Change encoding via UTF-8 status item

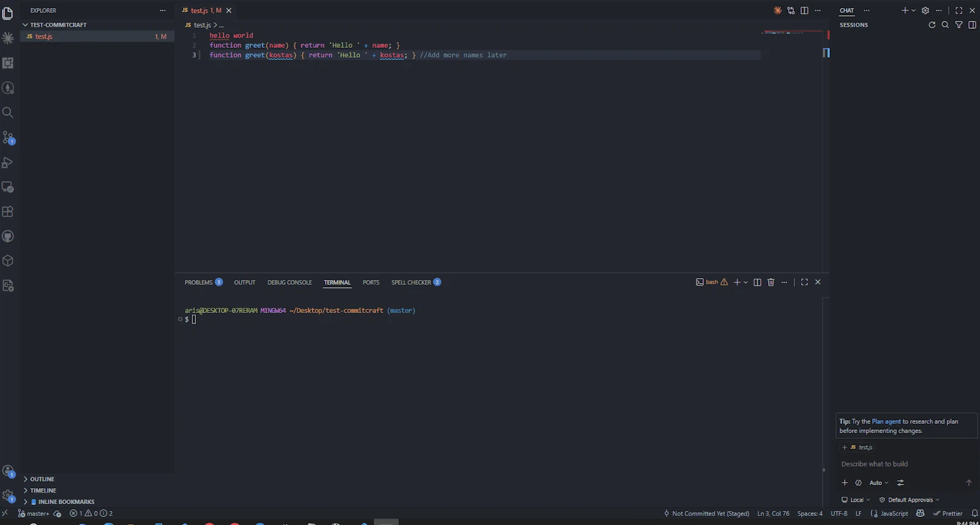click(x=839, y=513)
